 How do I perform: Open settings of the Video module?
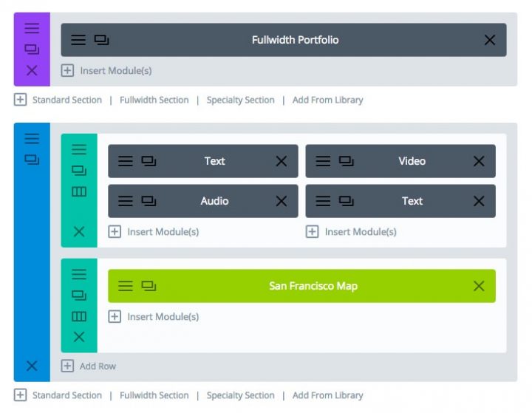[x=323, y=161]
